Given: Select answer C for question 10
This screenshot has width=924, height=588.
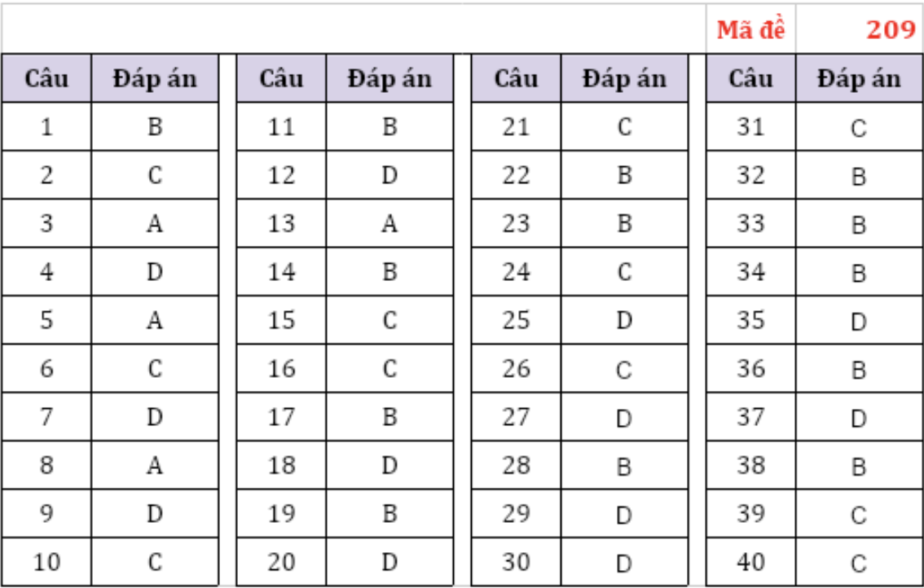Looking at the screenshot, I should tap(155, 562).
